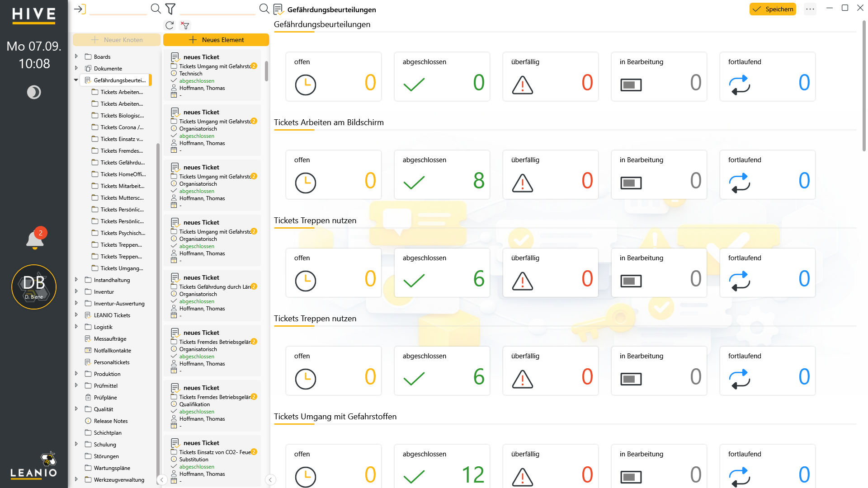Click abgeschlossen card showing 8

tap(442, 175)
